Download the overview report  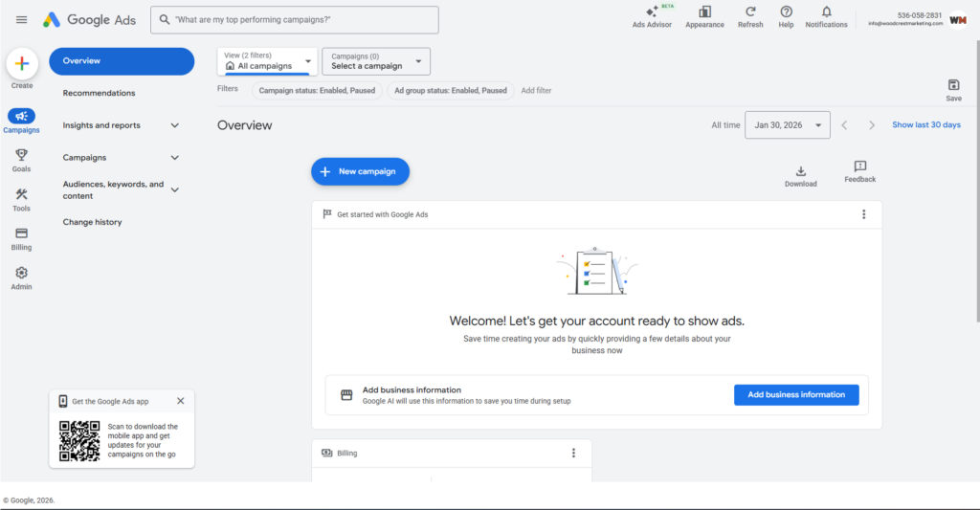coord(800,172)
